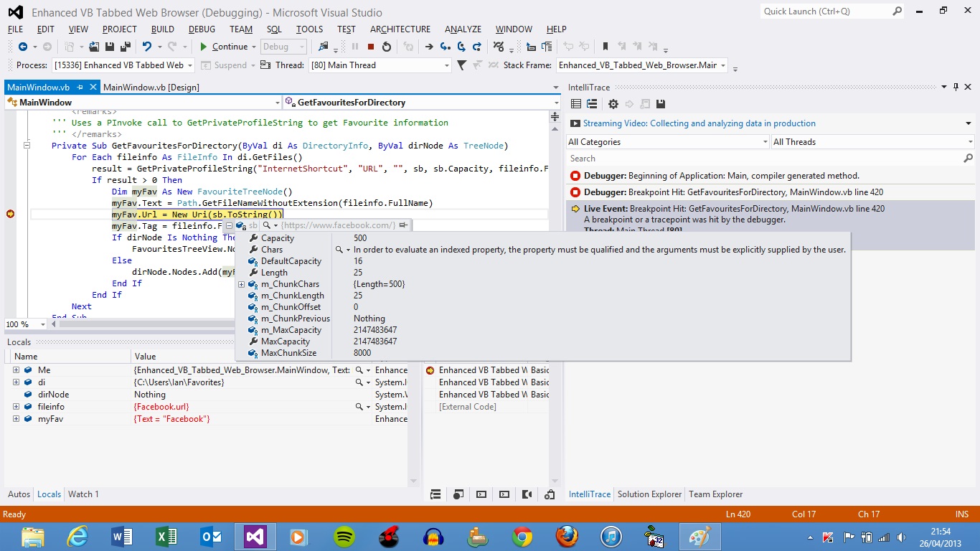Viewport: 980px width, 551px height.
Task: Click the Search magnifier in IntelliTrace
Action: click(x=968, y=159)
